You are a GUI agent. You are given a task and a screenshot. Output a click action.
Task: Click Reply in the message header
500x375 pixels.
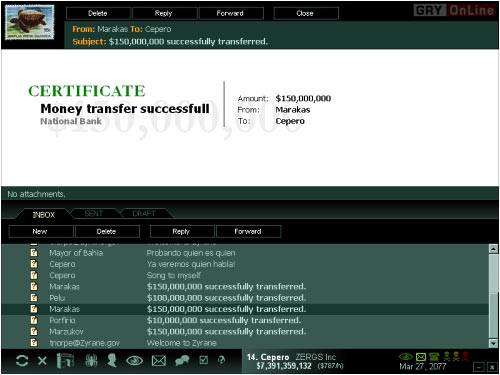[164, 13]
